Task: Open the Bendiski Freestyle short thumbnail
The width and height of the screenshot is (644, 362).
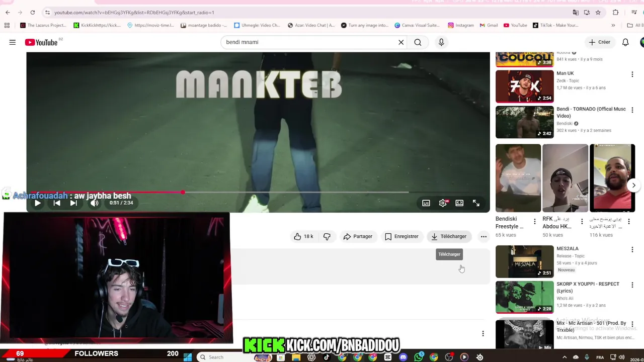Action: pos(518,178)
